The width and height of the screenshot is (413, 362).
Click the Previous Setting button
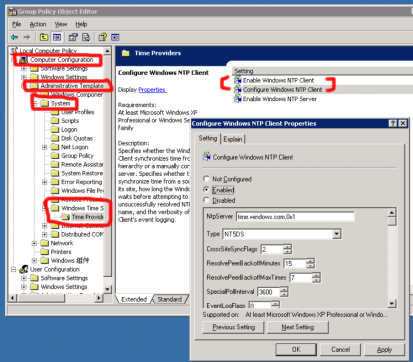pyautogui.click(x=233, y=327)
